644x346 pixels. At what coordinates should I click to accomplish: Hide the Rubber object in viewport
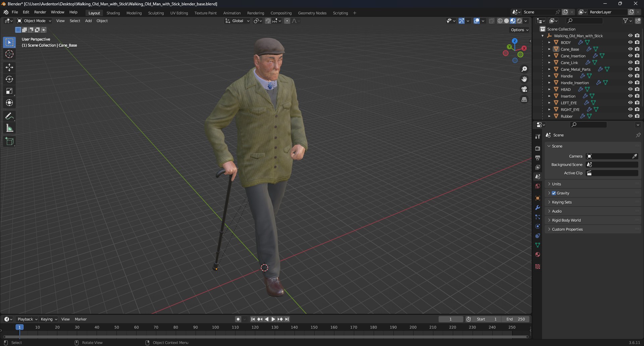630,116
